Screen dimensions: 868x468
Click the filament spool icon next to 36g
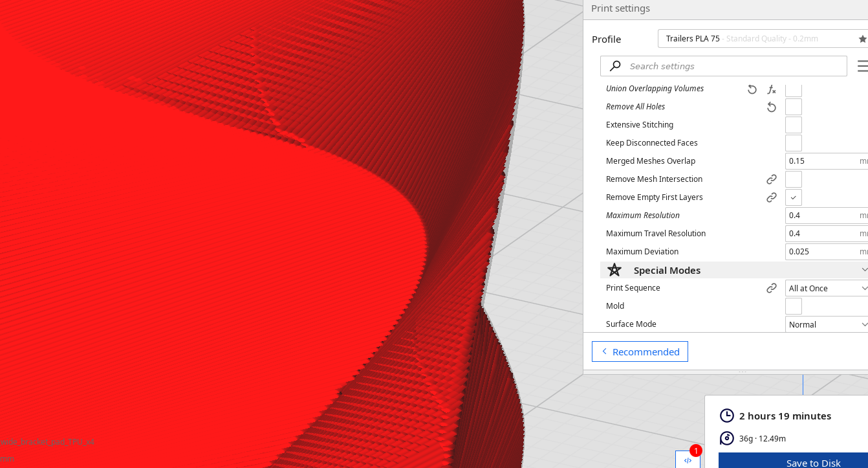(727, 438)
